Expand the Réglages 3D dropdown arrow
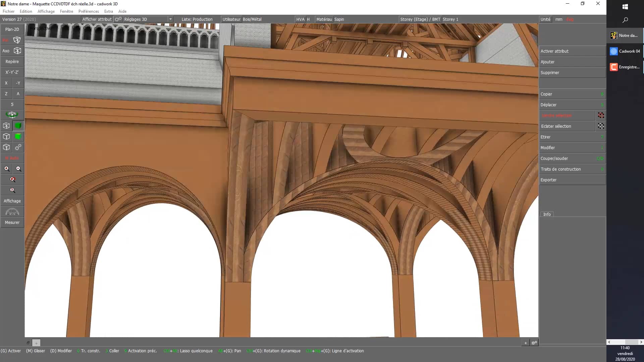The width and height of the screenshot is (644, 362). pos(170,19)
